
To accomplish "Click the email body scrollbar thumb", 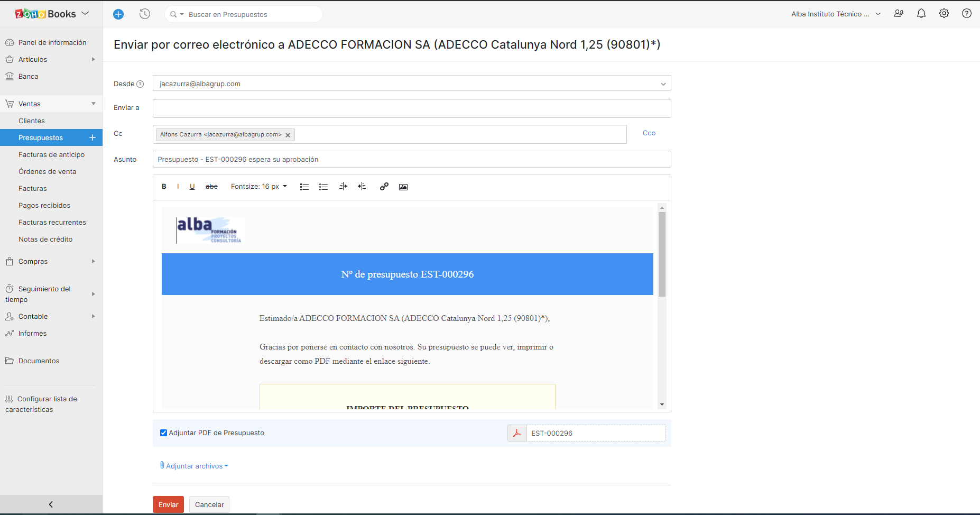I will tap(662, 254).
